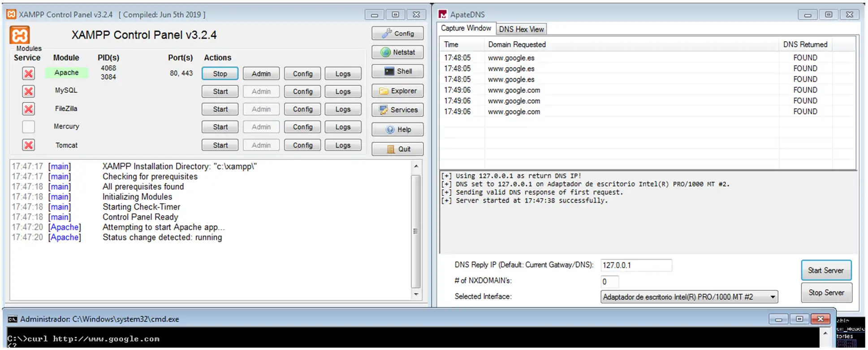
Task: Open Config for the Tomcat module
Action: tap(302, 145)
